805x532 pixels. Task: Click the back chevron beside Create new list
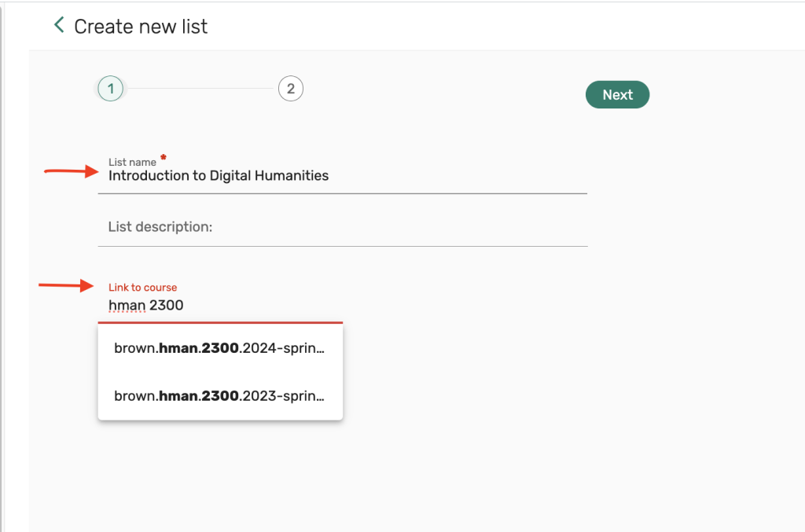coord(58,25)
